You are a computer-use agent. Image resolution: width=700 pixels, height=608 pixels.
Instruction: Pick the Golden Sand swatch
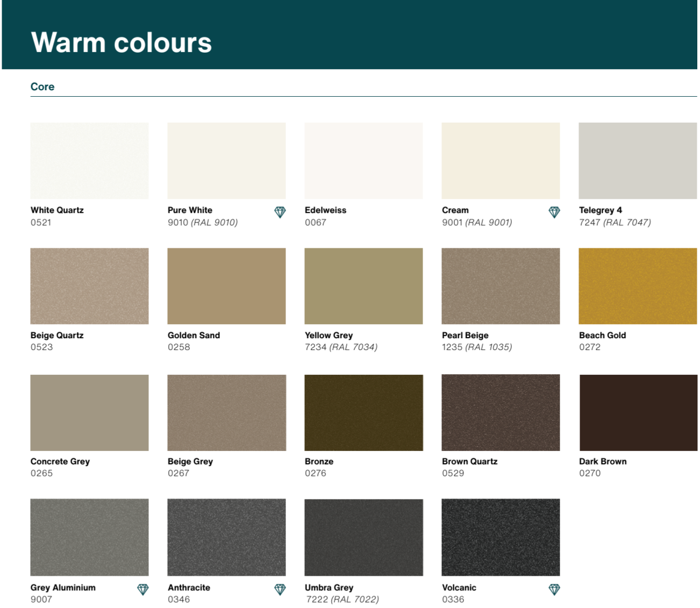click(x=226, y=286)
